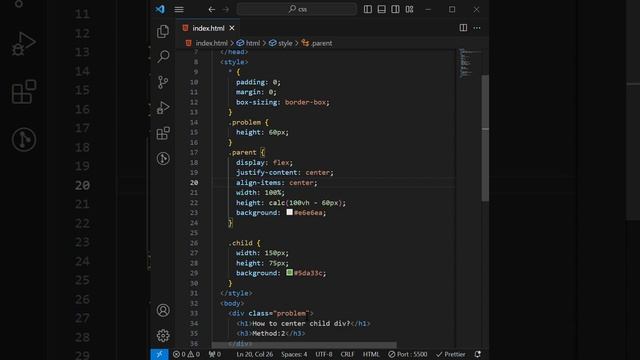Click the body tag on line 32
The height and width of the screenshot is (360, 640).
click(x=232, y=303)
